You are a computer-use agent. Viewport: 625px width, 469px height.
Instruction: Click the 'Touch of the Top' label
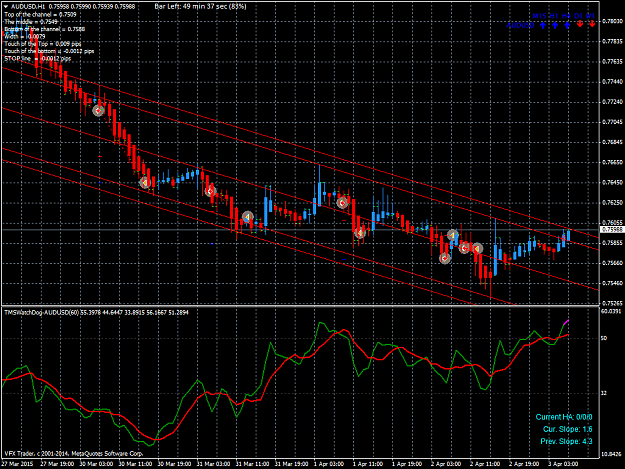(x=43, y=44)
